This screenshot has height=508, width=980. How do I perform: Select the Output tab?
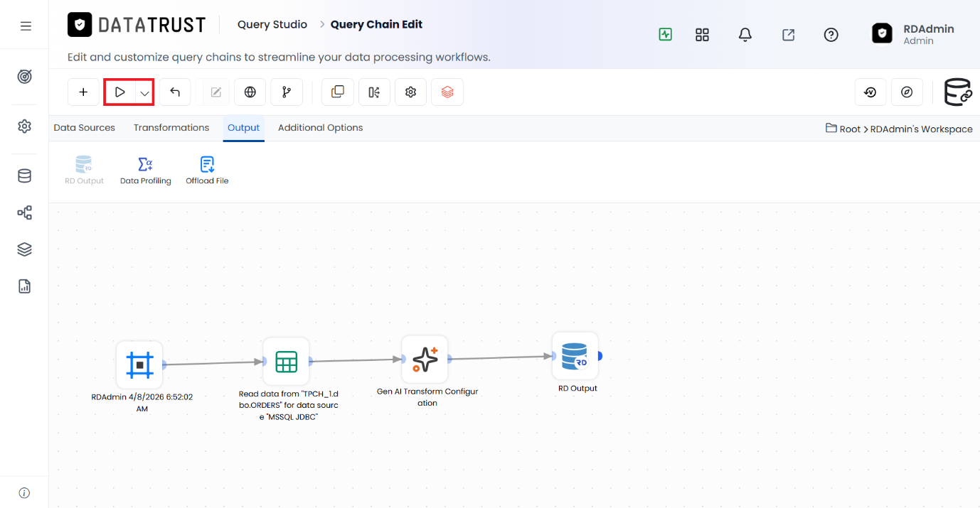pyautogui.click(x=244, y=128)
